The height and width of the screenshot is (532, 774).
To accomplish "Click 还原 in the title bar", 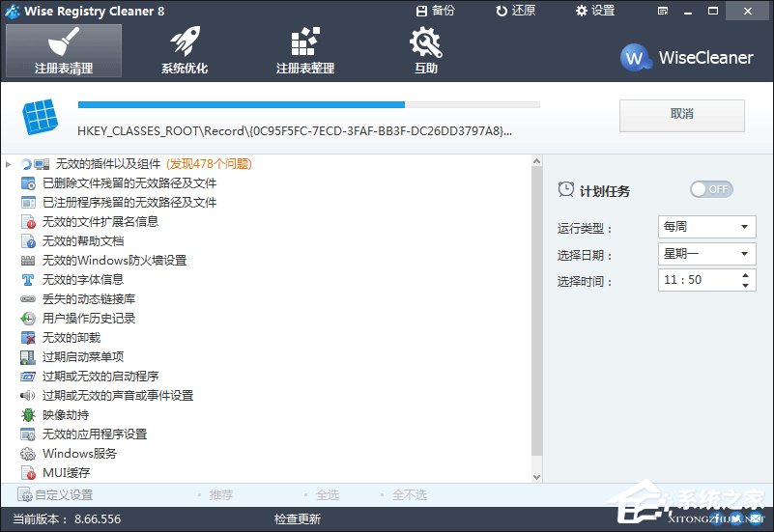I will pyautogui.click(x=516, y=11).
